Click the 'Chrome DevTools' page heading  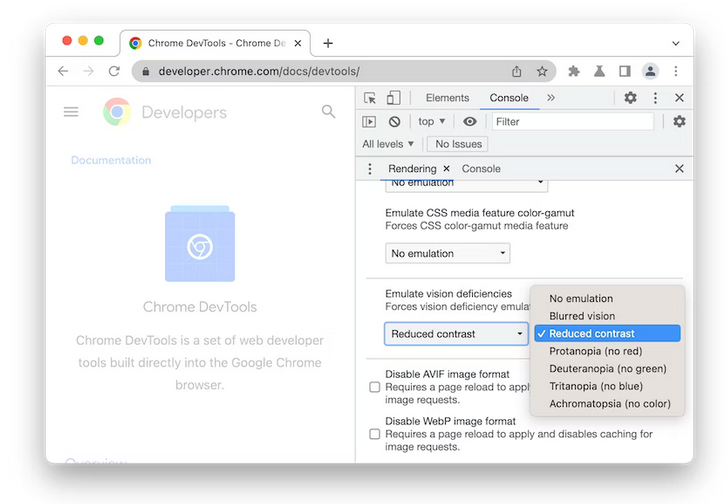click(200, 307)
